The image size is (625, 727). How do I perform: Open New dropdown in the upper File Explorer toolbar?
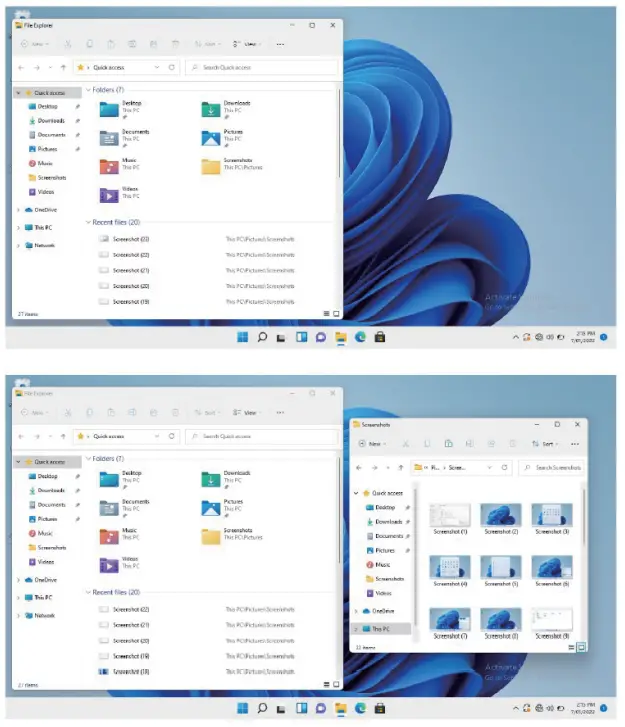tap(35, 44)
